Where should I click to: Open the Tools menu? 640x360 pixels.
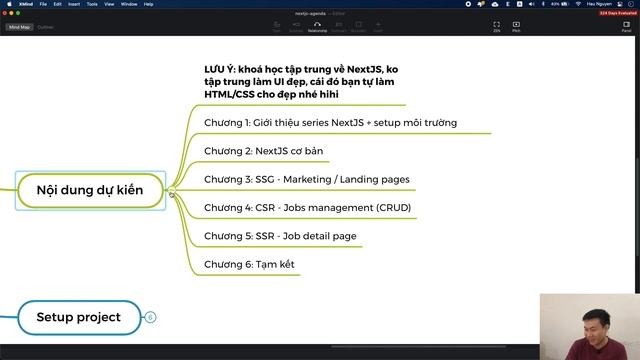point(92,4)
